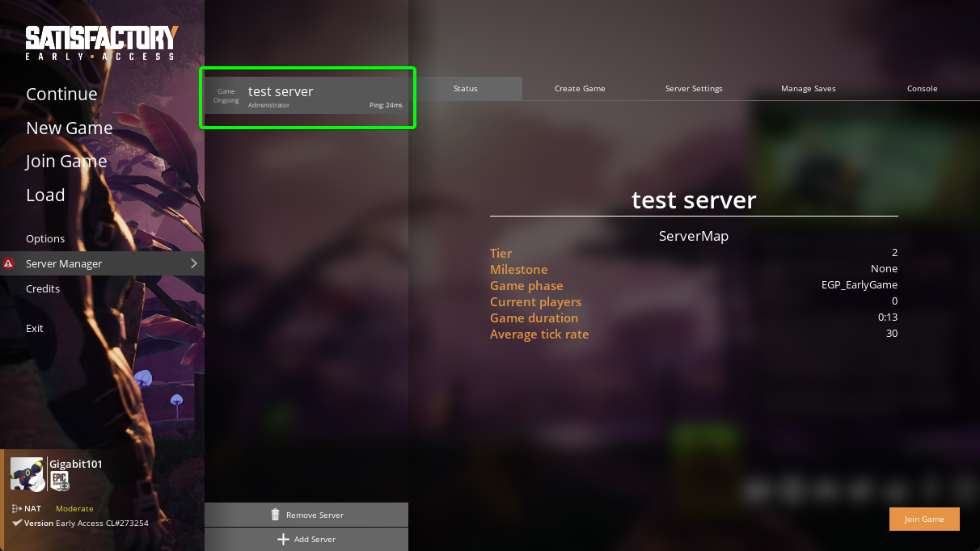Click the version checkmark icon

click(x=17, y=523)
